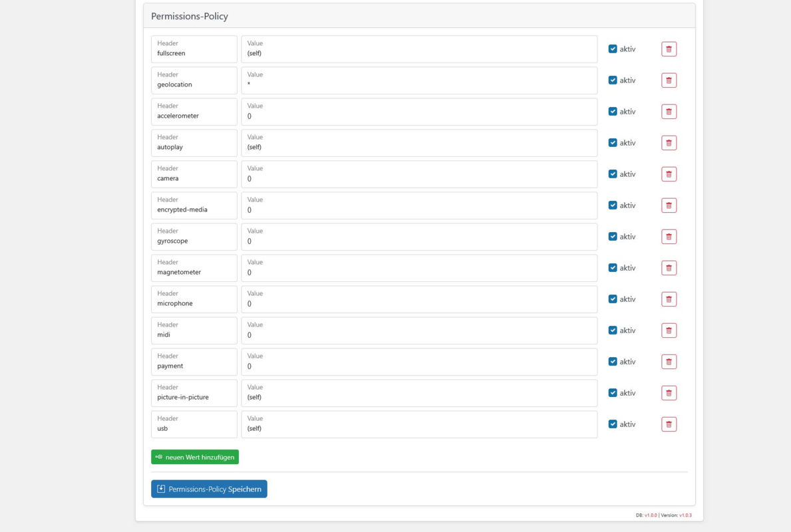
Task: Click the Permissions-Policy panel heading
Action: tap(190, 16)
